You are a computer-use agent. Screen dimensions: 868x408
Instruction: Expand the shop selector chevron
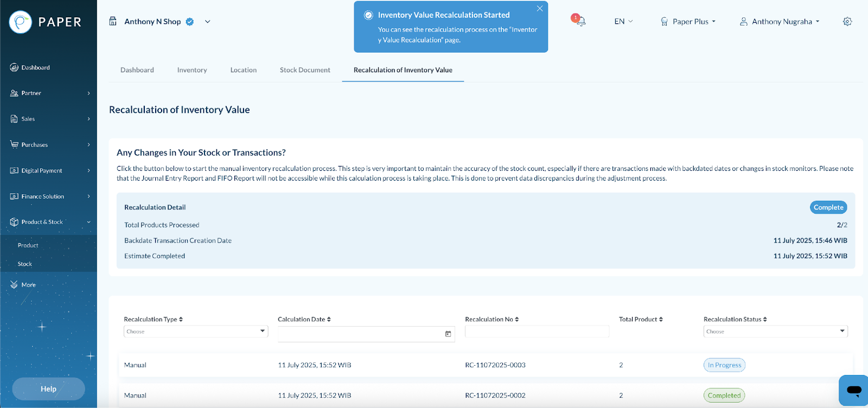[207, 22]
